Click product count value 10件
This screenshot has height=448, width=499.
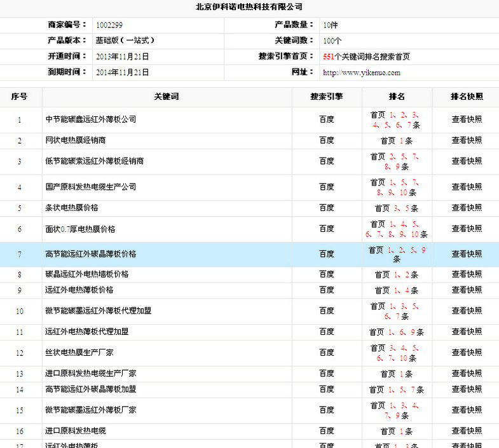(x=331, y=25)
